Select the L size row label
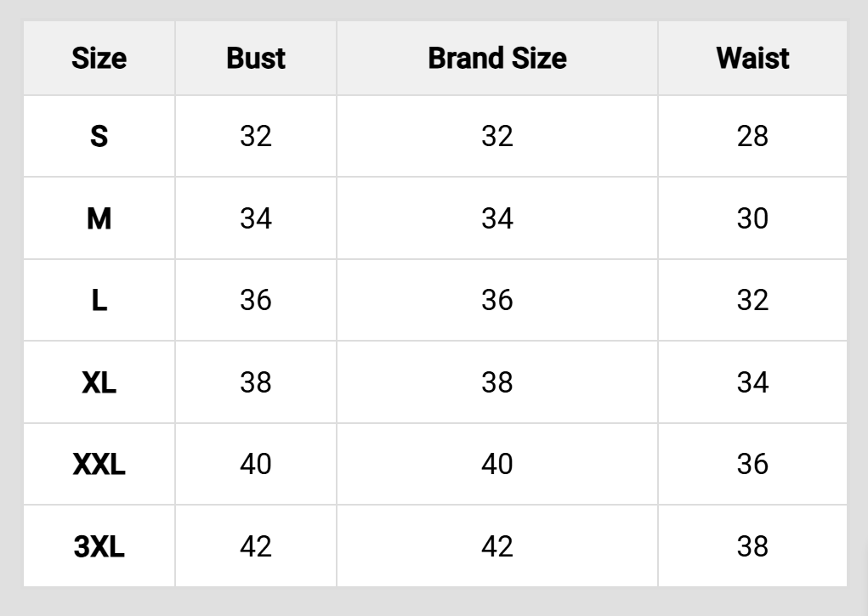Screen dimensions: 868x616 [x=99, y=300]
